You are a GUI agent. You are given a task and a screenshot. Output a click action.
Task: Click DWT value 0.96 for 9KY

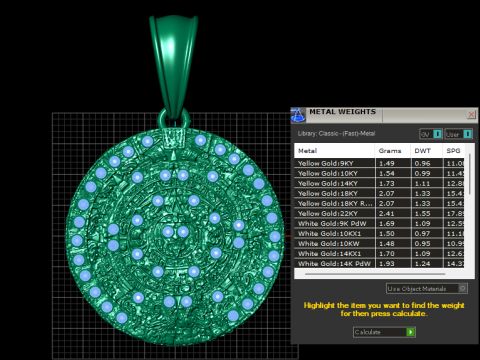[422, 163]
